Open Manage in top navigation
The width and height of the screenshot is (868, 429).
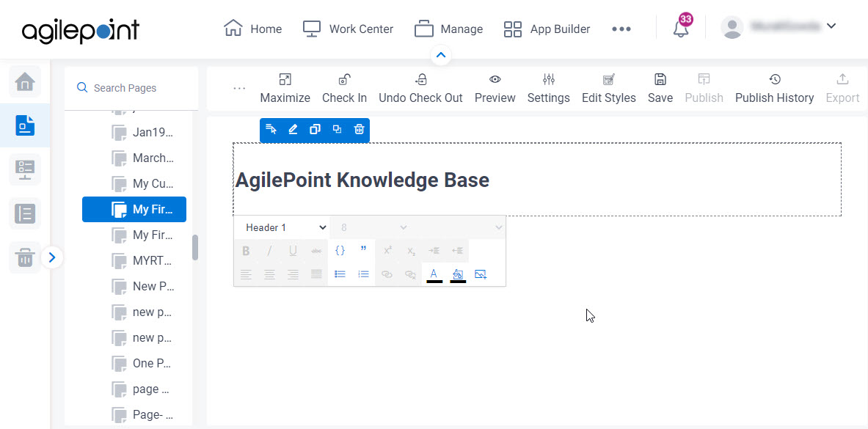448,29
